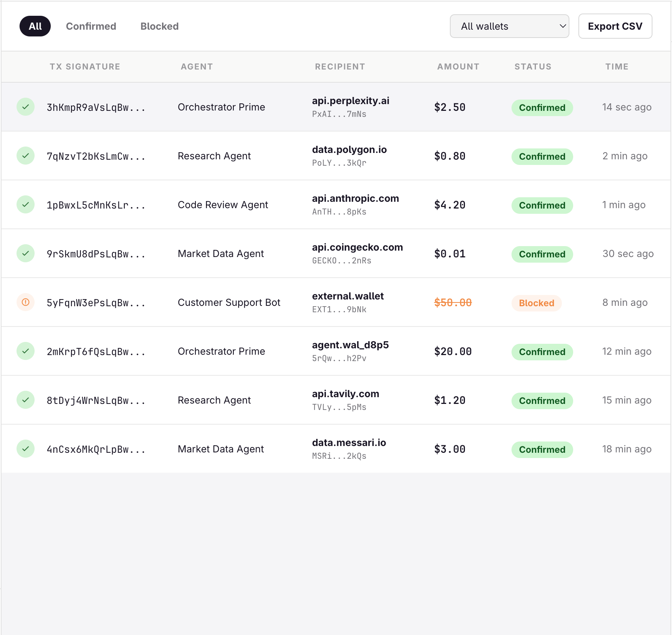
Task: Switch to the Confirmed filter tab
Action: tap(91, 26)
